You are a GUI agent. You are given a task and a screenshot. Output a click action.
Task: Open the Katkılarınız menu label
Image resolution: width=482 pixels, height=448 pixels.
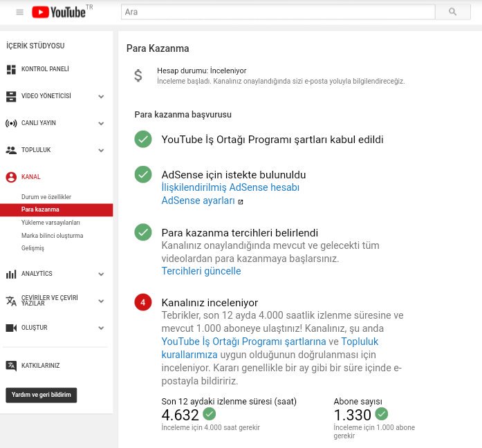point(41,366)
